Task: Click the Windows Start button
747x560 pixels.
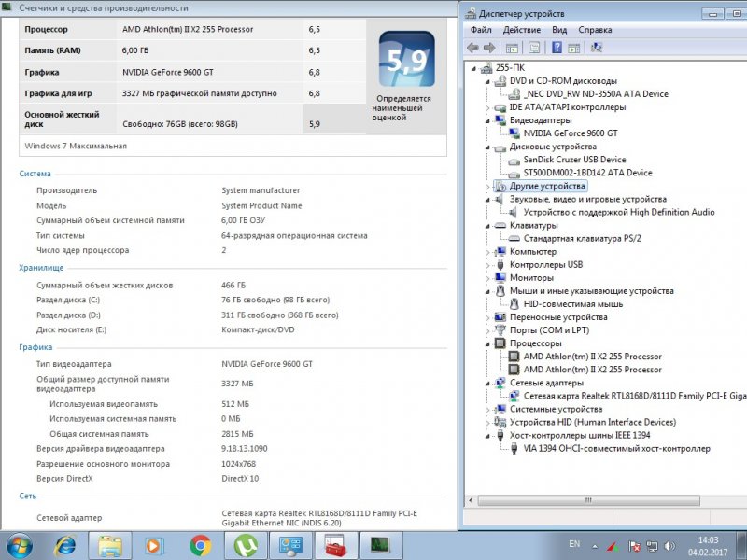Action: [20, 544]
